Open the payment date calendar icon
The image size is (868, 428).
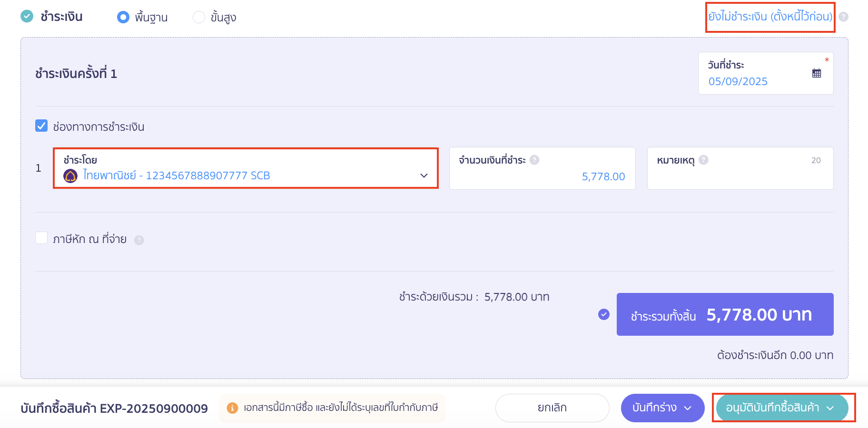816,72
